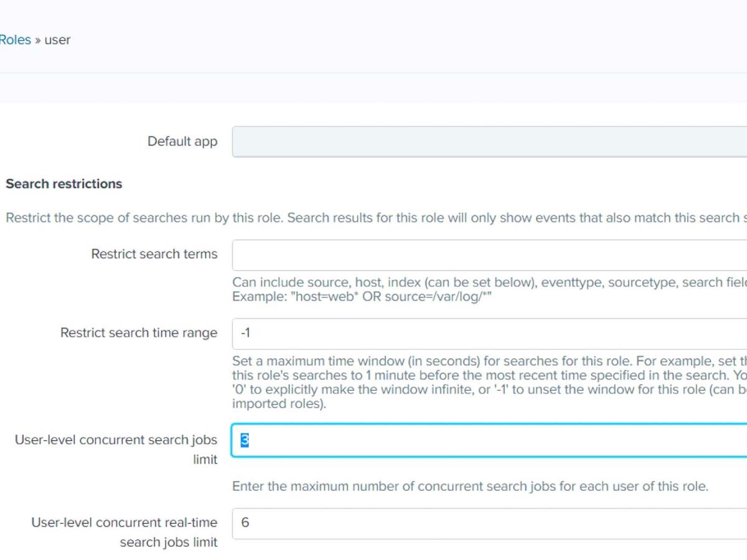747x560 pixels.
Task: Click the Search restrictions heading
Action: click(x=63, y=184)
